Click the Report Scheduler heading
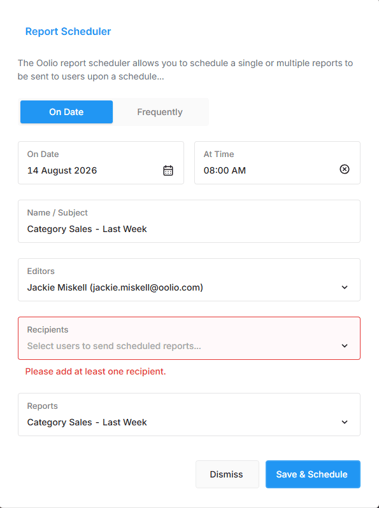This screenshot has height=508, width=379. click(68, 32)
